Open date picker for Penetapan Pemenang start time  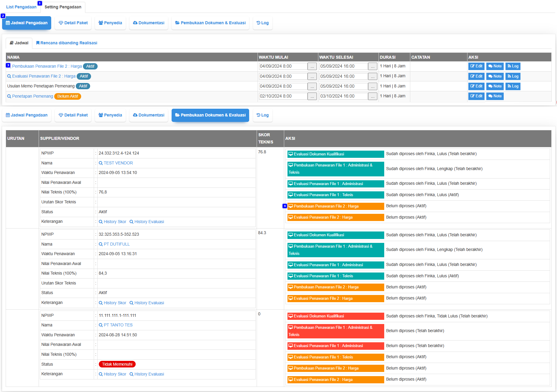312,96
